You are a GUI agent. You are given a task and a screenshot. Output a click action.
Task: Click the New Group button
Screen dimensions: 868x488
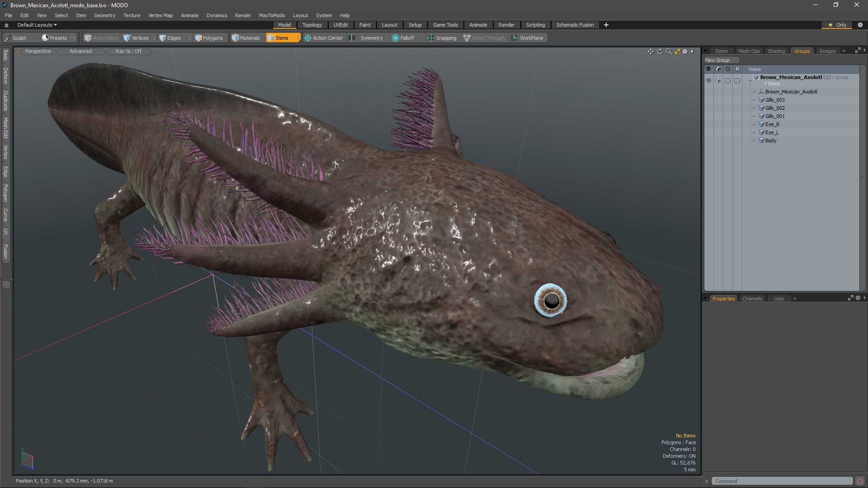pyautogui.click(x=721, y=60)
